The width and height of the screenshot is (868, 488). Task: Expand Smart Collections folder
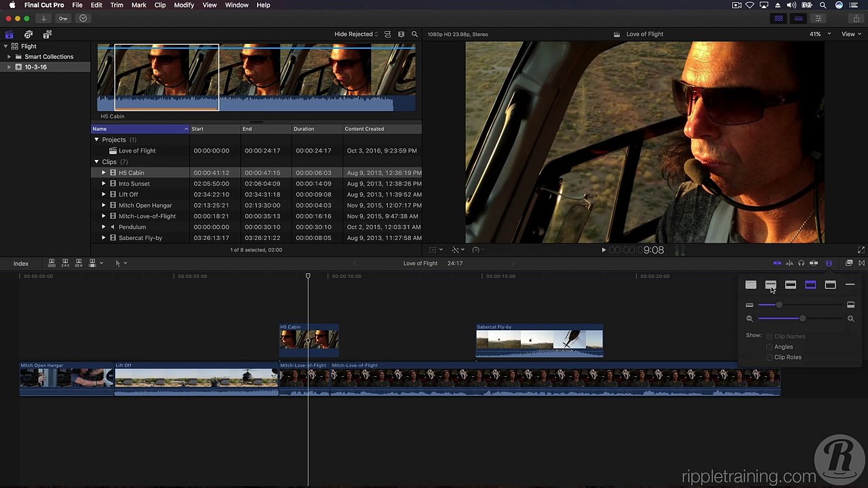coord(9,56)
